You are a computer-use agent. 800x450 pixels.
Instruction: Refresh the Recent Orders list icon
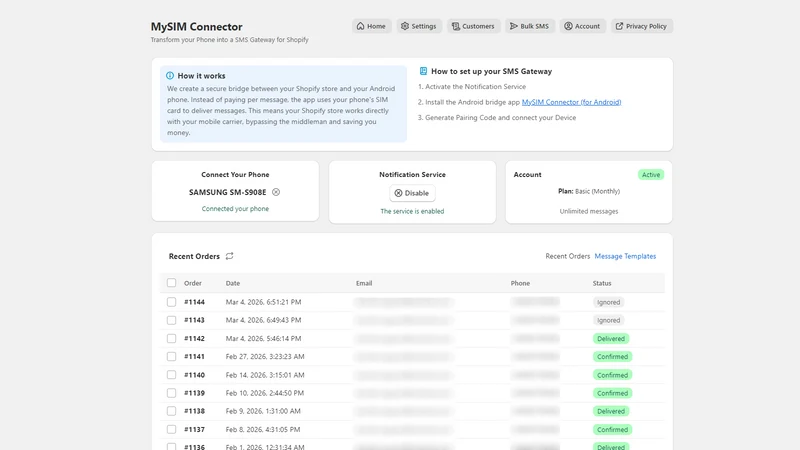(230, 256)
